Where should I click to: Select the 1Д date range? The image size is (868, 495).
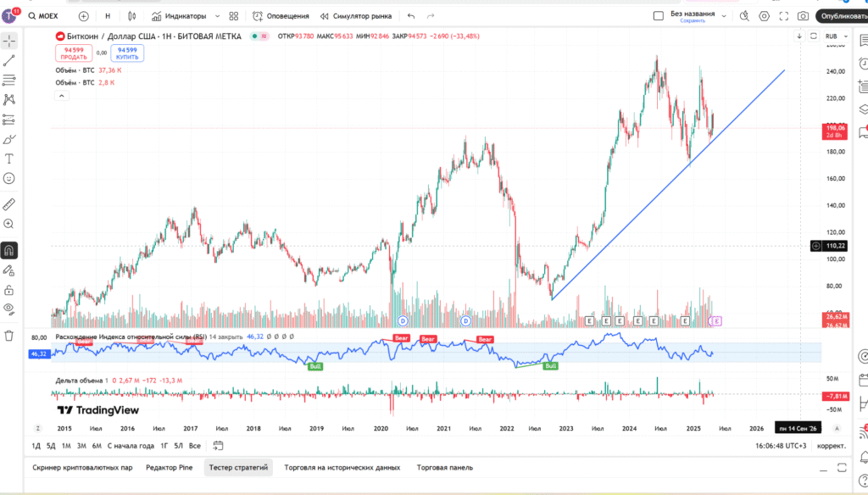point(36,446)
